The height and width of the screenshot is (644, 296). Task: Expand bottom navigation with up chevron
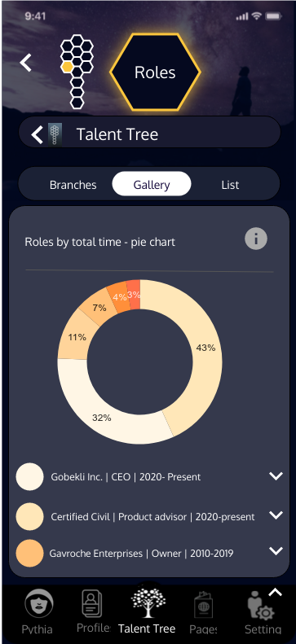pos(275,592)
